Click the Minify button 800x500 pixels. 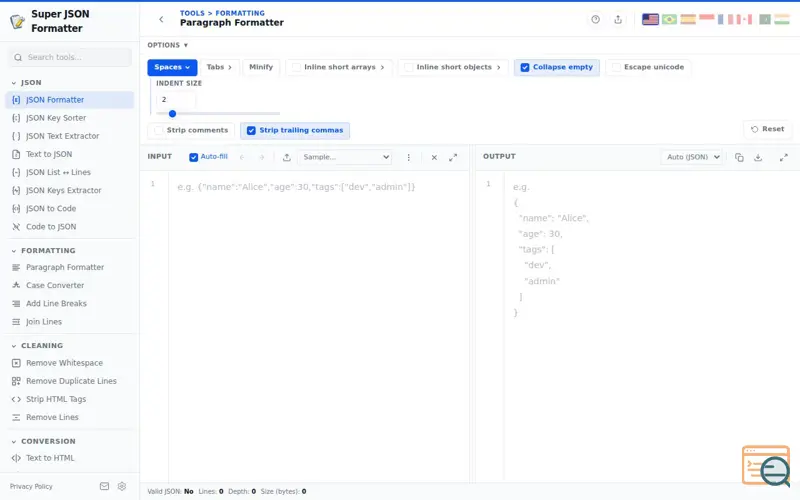(261, 67)
